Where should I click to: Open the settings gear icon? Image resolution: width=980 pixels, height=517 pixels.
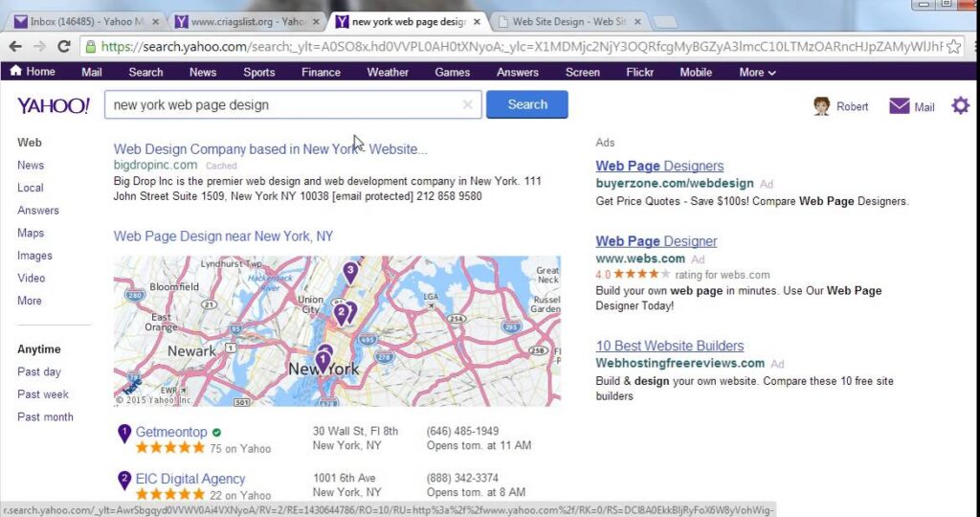(960, 105)
